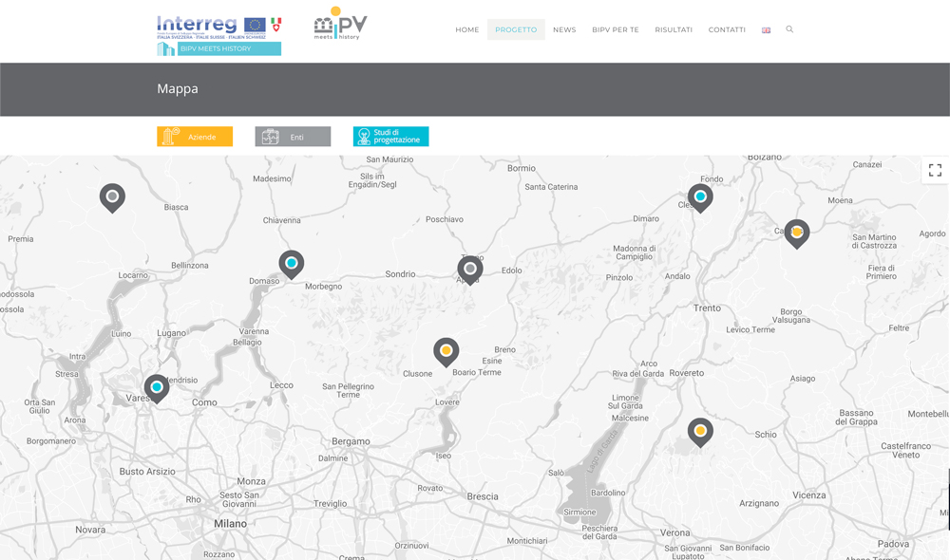Click the BIPV meets history sun logo
Viewport: 950px width, 560px height.
pos(340,24)
